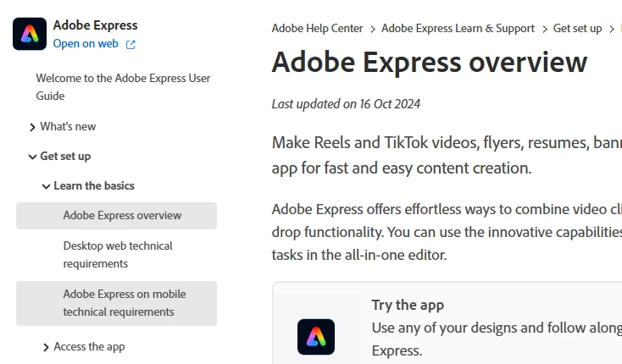This screenshot has height=364, width=622.
Task: Go to Adobe Help Center breadcrumb
Action: coord(317,29)
